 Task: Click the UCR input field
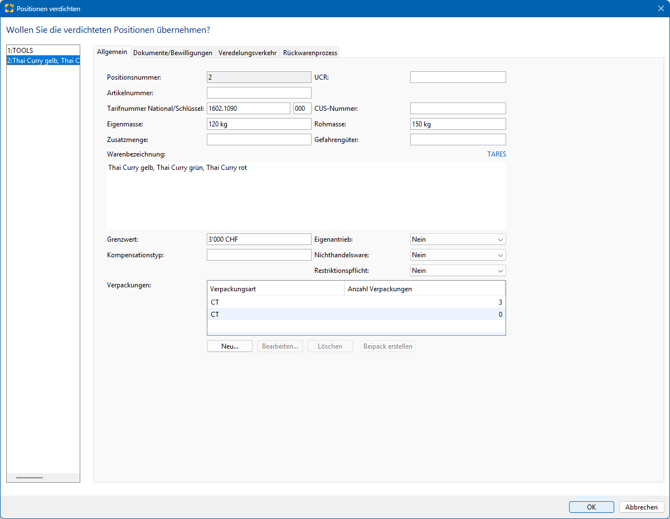(458, 77)
